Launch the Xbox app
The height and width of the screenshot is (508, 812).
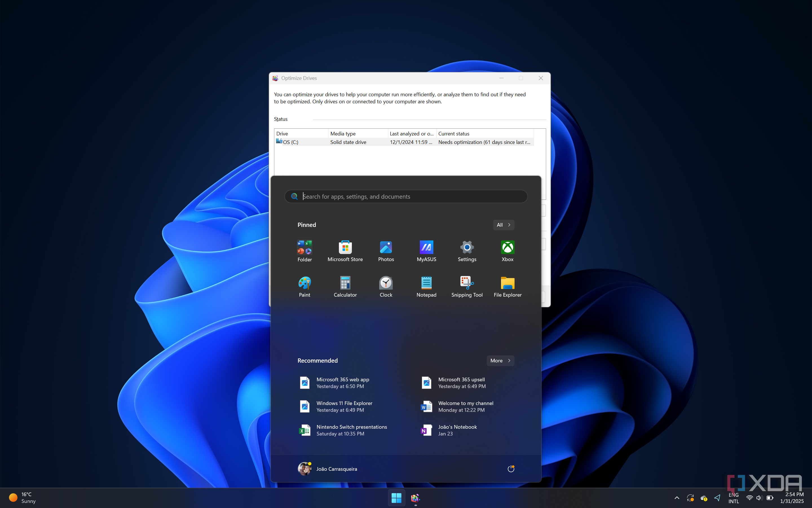point(507,251)
